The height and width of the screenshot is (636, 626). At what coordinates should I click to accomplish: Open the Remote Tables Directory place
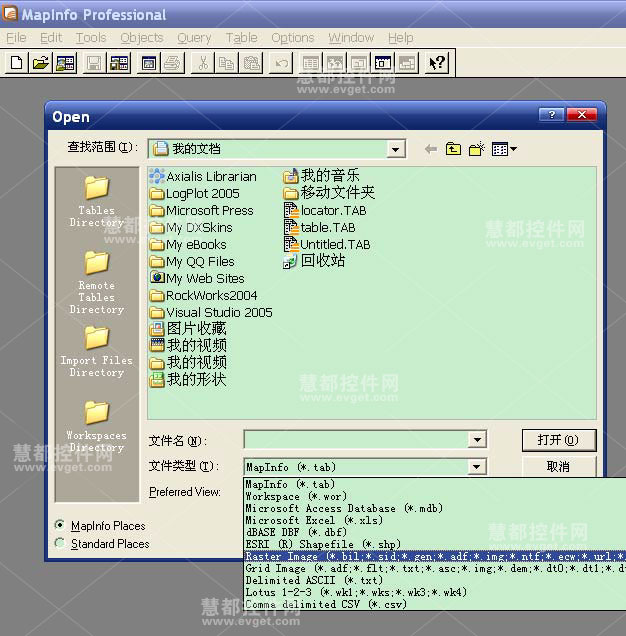tap(97, 282)
